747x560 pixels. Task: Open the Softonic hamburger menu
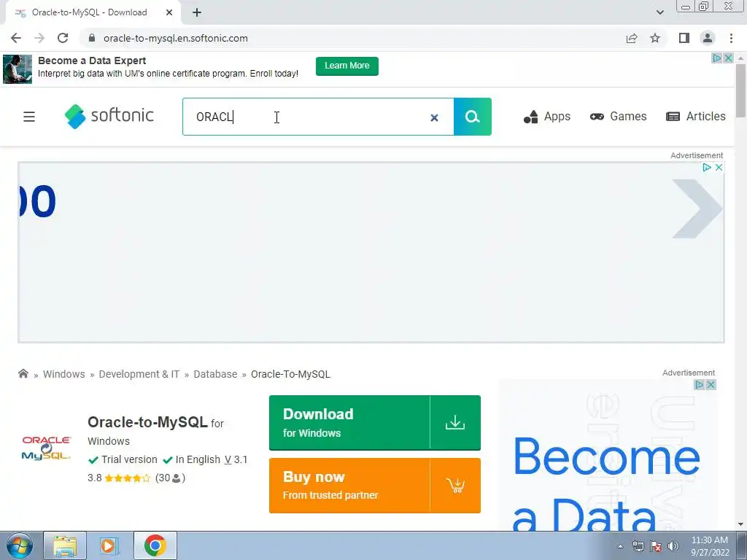click(x=29, y=117)
